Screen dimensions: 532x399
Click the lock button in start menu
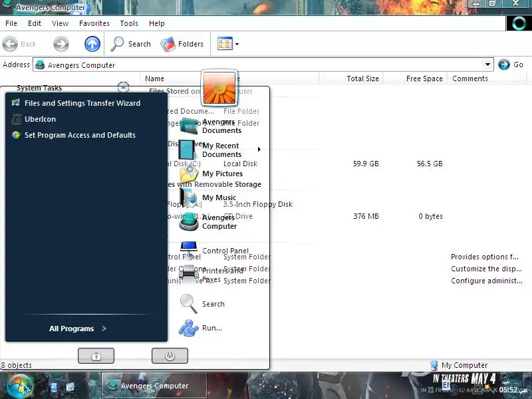pos(96,356)
